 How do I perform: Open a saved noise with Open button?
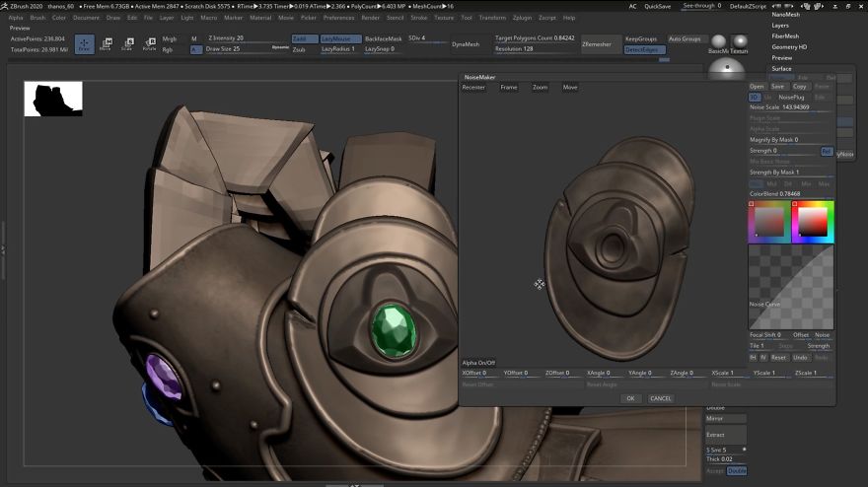click(x=757, y=87)
